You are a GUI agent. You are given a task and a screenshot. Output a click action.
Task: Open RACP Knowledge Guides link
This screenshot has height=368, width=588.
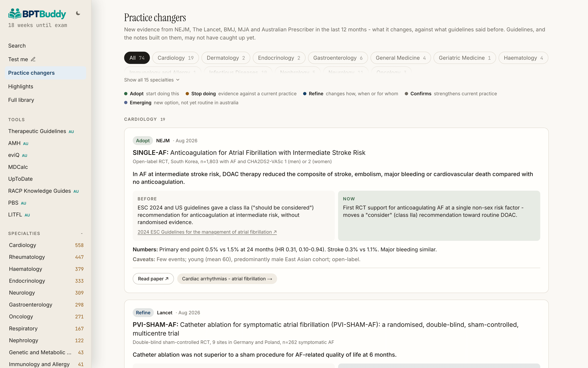[43, 191]
